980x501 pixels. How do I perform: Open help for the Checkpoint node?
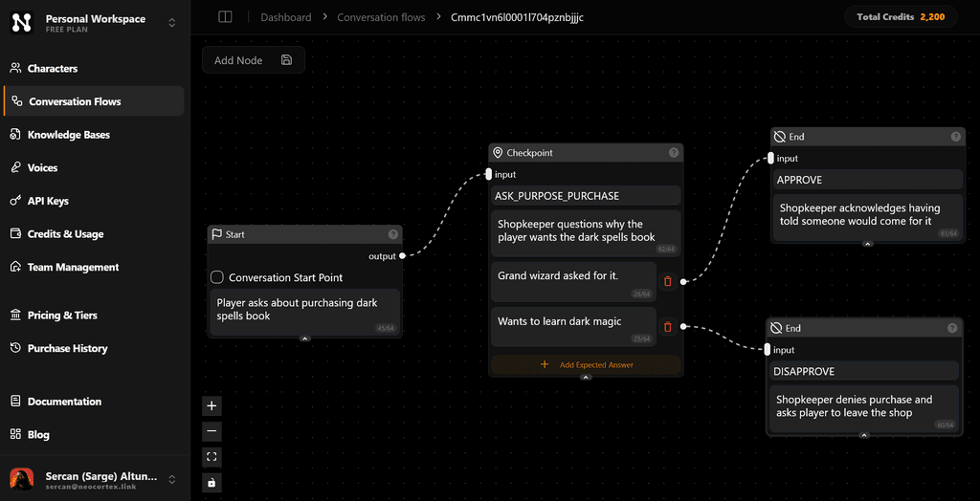click(x=674, y=152)
